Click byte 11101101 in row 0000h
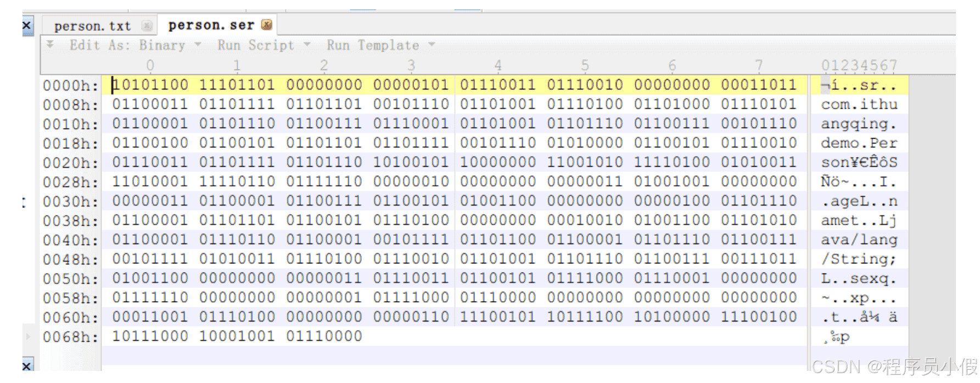This screenshot has height=383, width=980. pyautogui.click(x=237, y=85)
